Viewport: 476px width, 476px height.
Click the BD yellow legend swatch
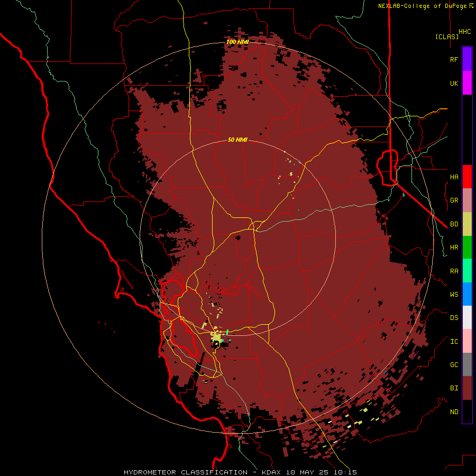click(x=467, y=224)
